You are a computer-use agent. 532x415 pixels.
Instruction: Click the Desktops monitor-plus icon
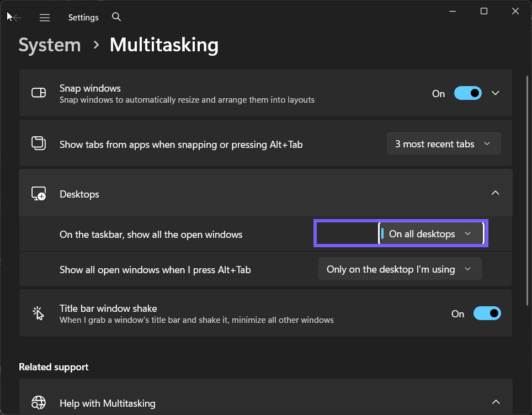point(39,193)
